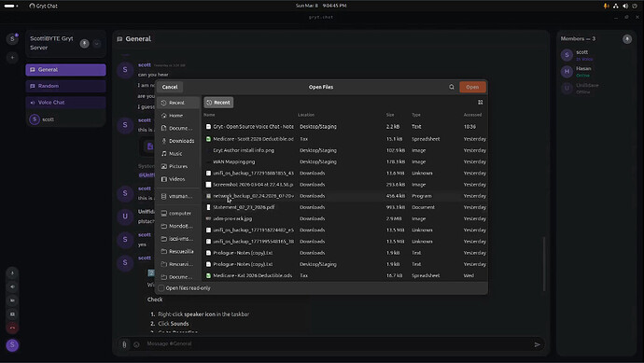The height and width of the screenshot is (363, 644).
Task: Select Gryt Author install info.png
Action: 345,150
